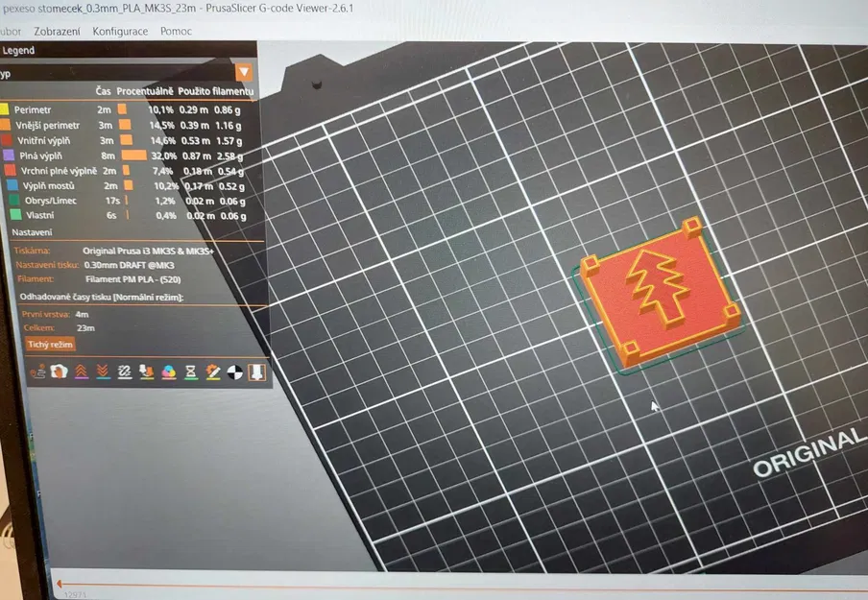
Task: Click the Čas column header
Action: pos(103,91)
